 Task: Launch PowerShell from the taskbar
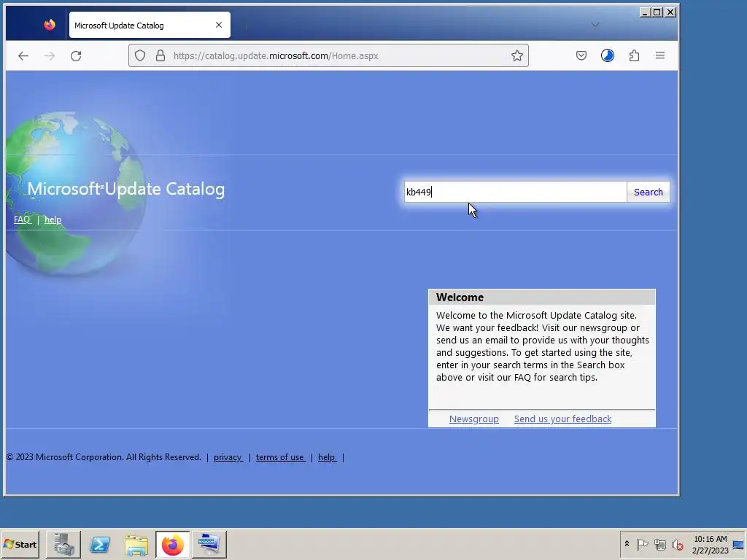(x=100, y=544)
